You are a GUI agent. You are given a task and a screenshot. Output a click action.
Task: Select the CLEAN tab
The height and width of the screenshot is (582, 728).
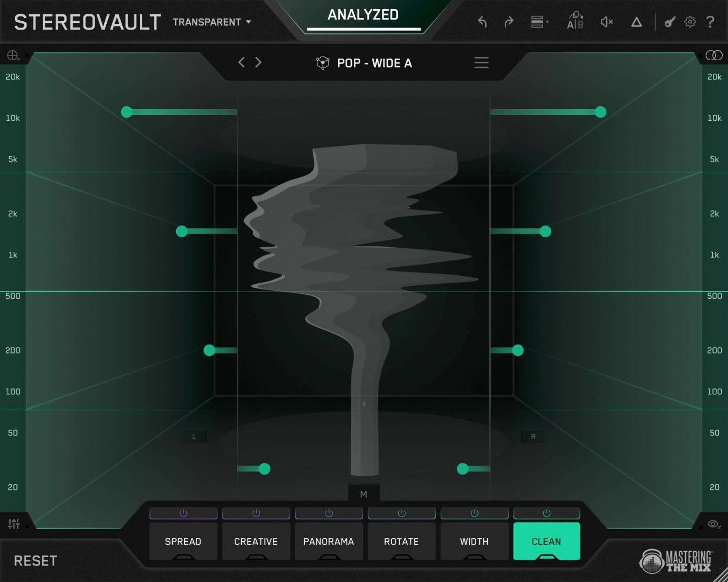(x=546, y=541)
